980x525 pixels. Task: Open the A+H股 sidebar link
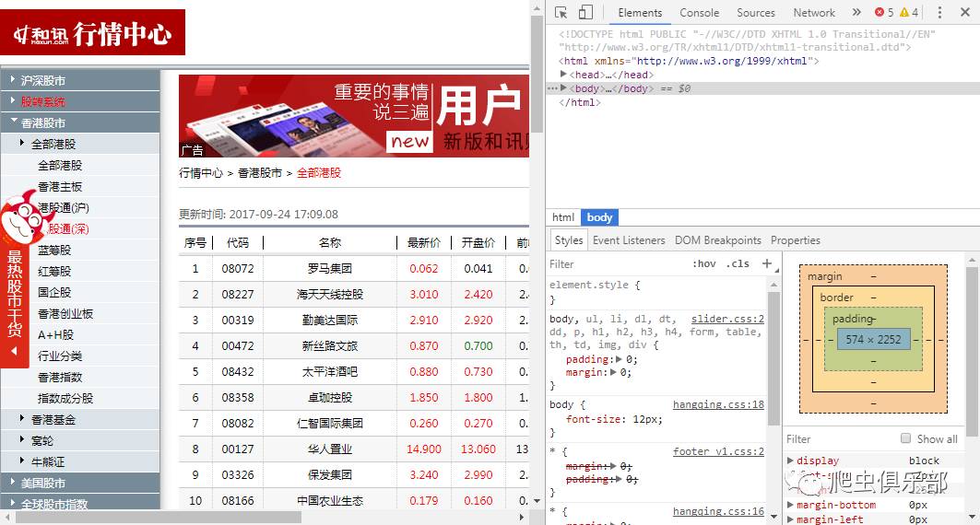(x=55, y=335)
